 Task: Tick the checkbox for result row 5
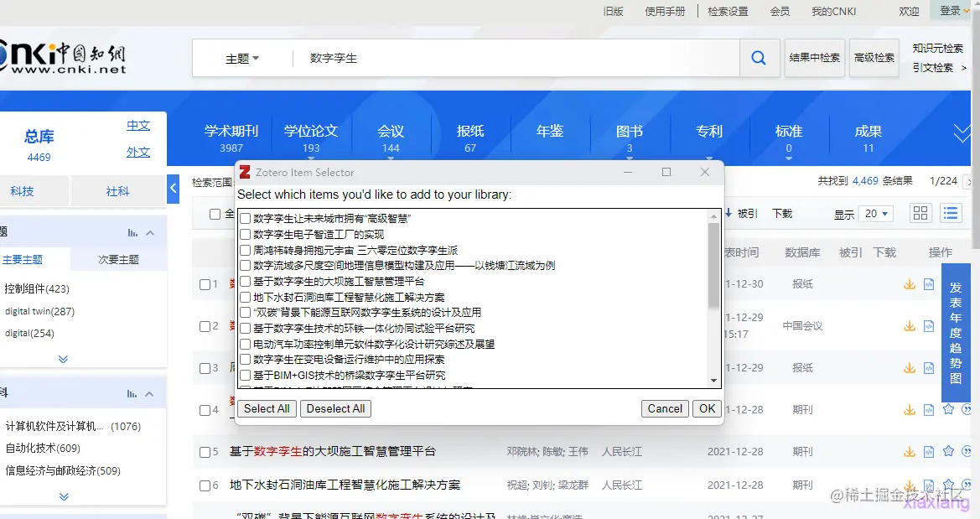pos(205,452)
